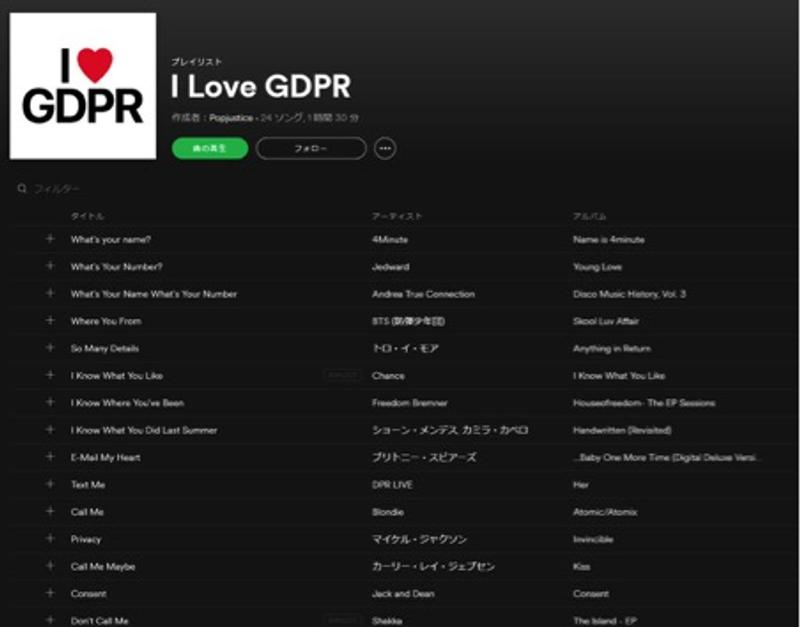800x627 pixels.
Task: Select track 'Call Me Maybe'
Action: pyautogui.click(x=103, y=567)
